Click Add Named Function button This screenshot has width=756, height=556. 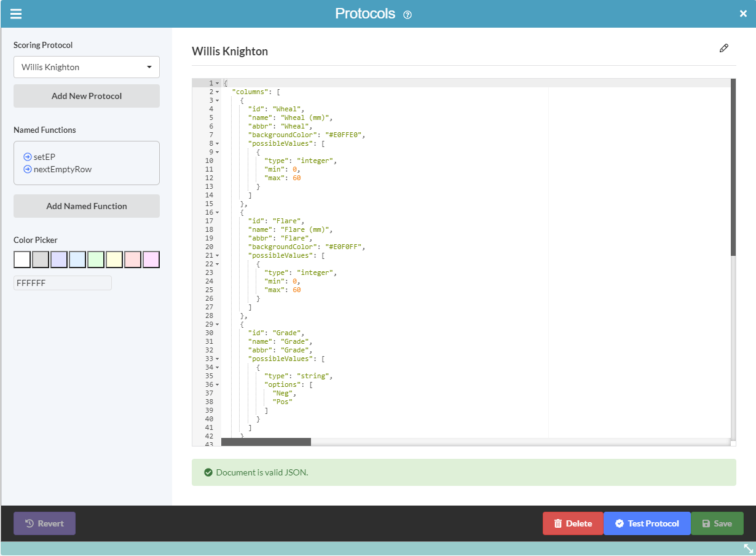click(87, 206)
